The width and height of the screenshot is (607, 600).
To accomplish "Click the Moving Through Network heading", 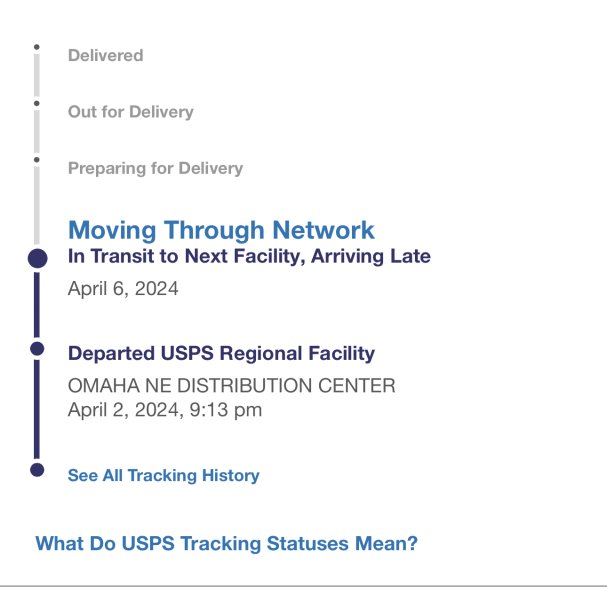I will pyautogui.click(x=221, y=230).
